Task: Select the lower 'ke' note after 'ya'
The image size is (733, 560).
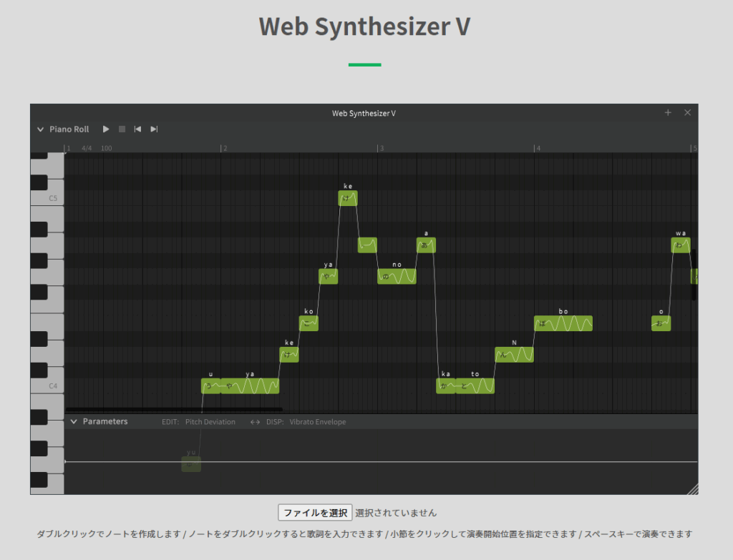Action: pyautogui.click(x=289, y=355)
